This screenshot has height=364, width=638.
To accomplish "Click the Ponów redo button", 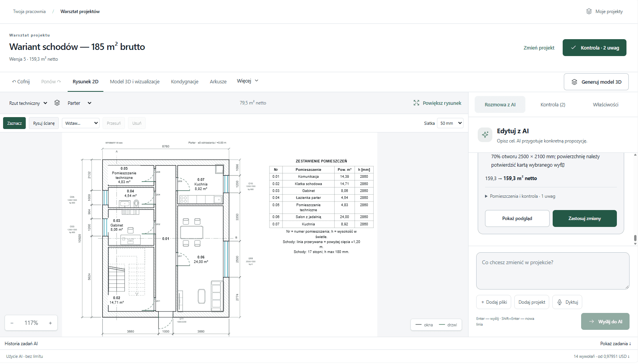I will pyautogui.click(x=51, y=82).
